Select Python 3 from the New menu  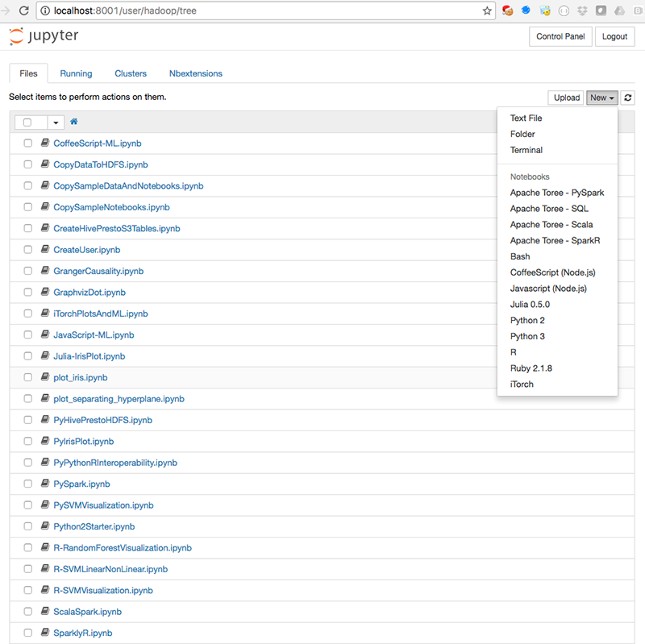point(526,336)
